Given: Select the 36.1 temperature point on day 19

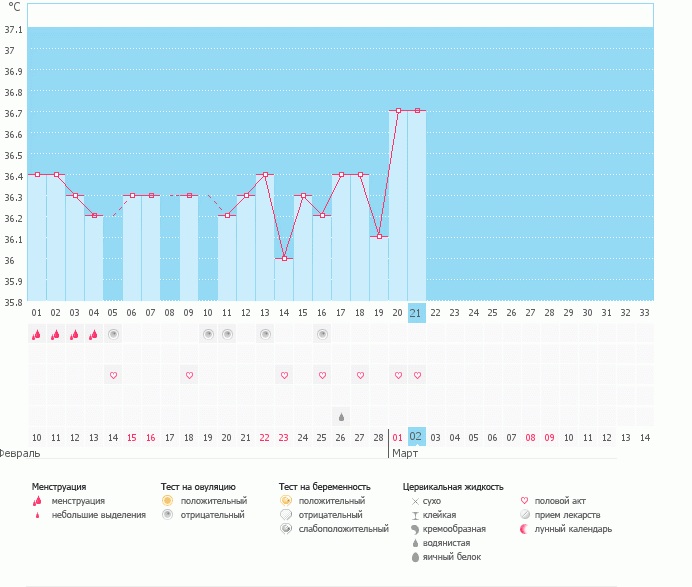Looking at the screenshot, I should (379, 237).
